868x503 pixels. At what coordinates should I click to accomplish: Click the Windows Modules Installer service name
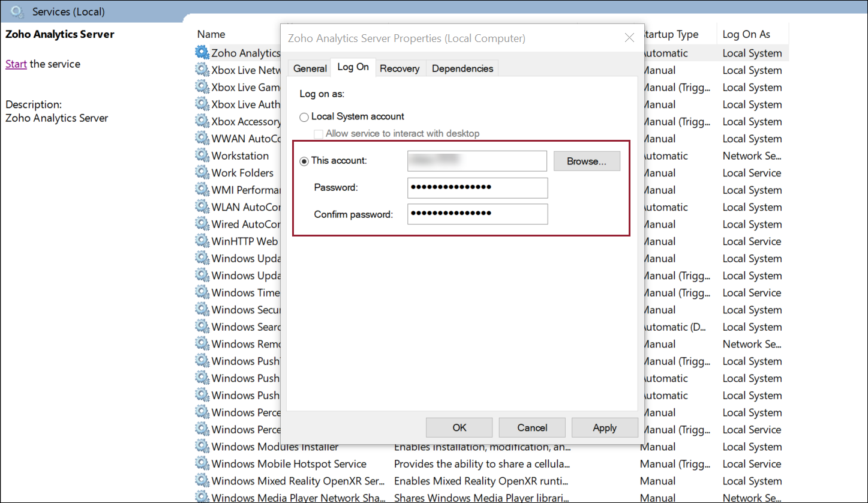[275, 447]
